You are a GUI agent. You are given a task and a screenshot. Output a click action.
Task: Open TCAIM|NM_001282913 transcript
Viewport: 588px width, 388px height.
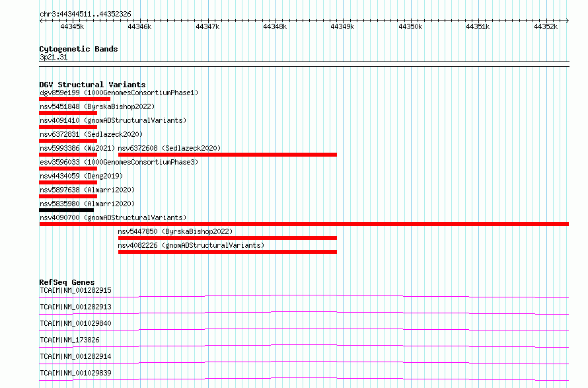pos(75,307)
